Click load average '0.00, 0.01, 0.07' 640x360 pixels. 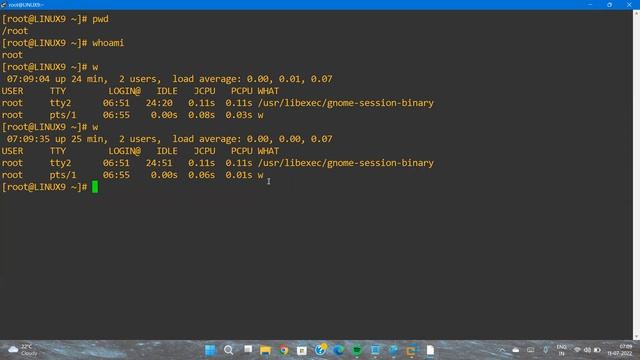[289, 79]
